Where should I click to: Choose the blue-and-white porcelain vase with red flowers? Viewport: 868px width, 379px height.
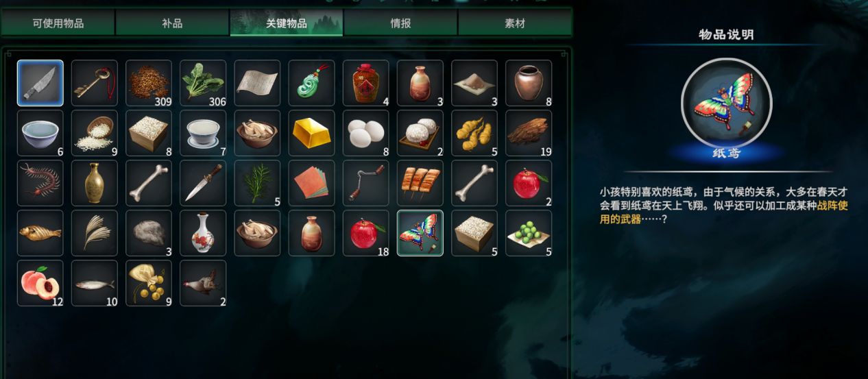[203, 233]
